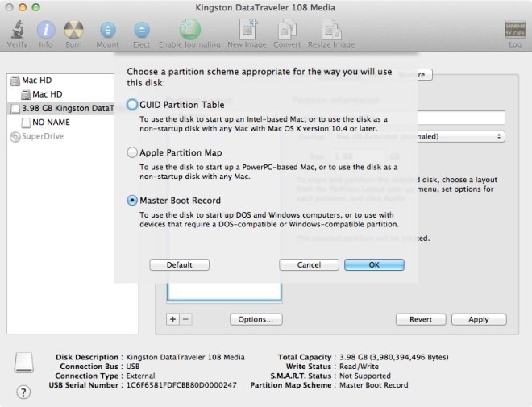Click the Connection Bus value USB
This screenshot has height=407, width=532.
[x=133, y=367]
